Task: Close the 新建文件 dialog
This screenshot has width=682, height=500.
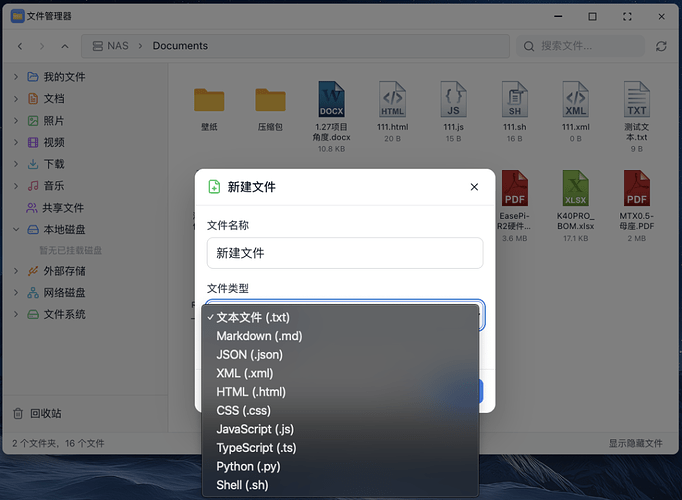Action: click(474, 187)
